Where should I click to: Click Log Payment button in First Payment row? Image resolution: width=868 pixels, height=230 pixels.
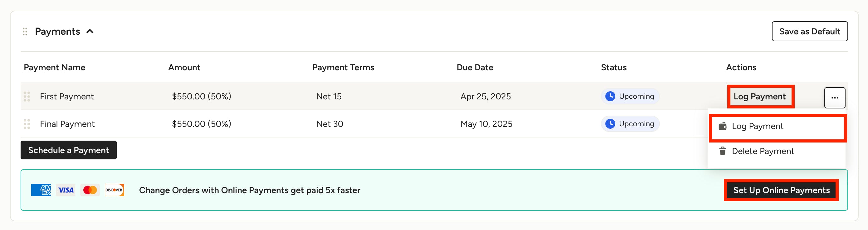pos(759,97)
